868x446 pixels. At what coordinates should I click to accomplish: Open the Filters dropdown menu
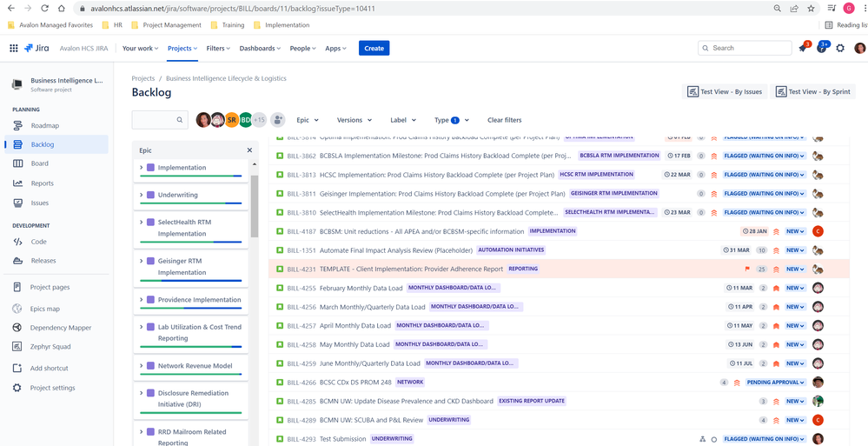218,48
